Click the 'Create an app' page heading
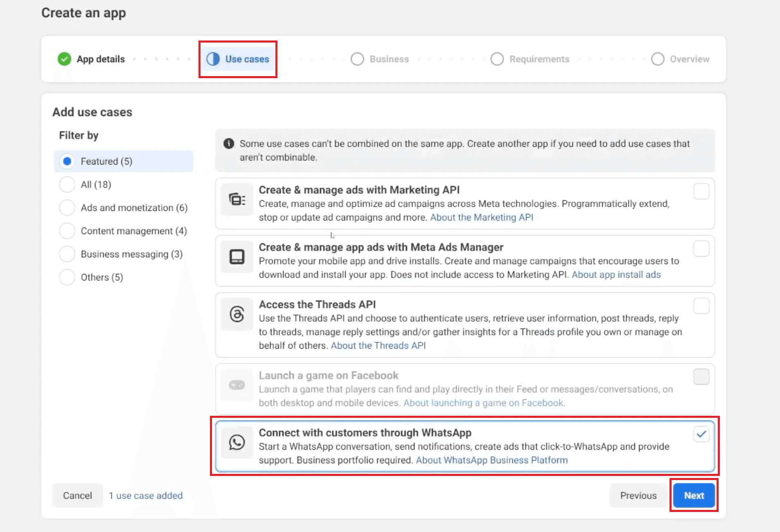Viewport: 780px width, 532px height. pos(83,13)
